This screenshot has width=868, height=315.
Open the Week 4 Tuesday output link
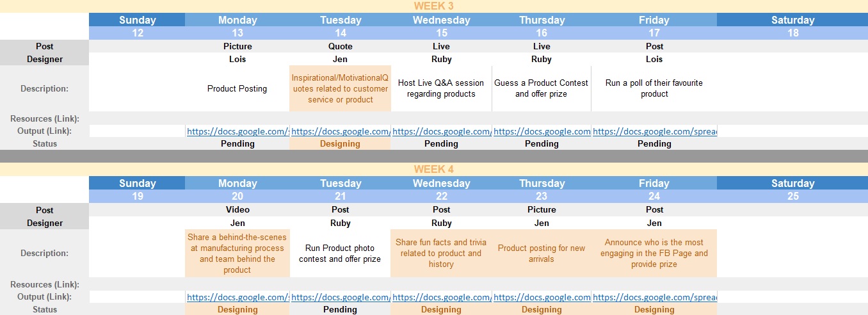pos(341,297)
